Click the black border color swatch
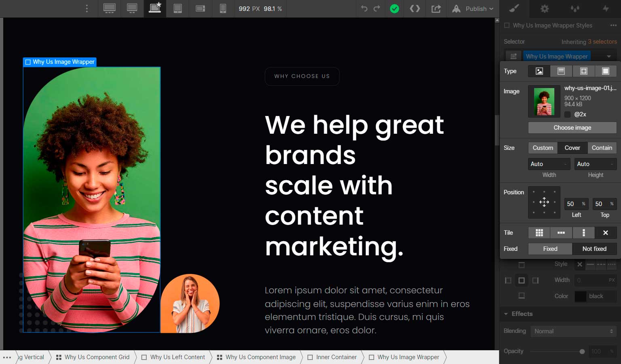 coord(581,296)
